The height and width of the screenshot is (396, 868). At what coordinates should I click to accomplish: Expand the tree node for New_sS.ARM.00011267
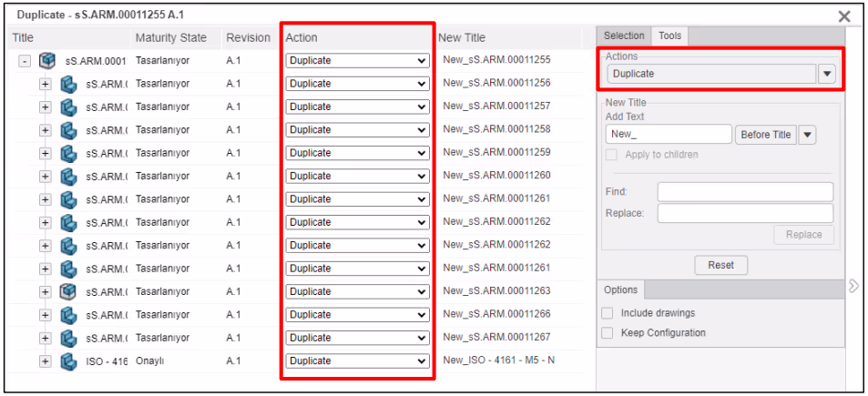[x=46, y=338]
